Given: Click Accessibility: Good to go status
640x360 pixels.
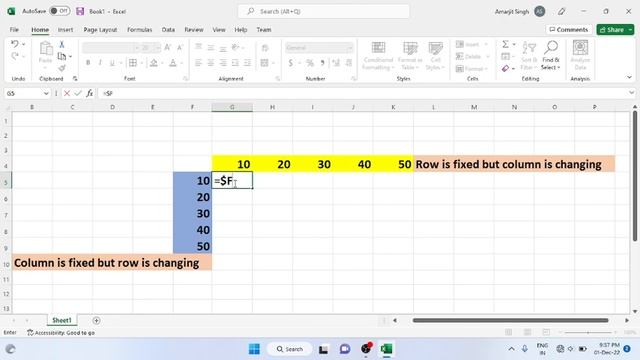Looking at the screenshot, I should pyautogui.click(x=61, y=333).
